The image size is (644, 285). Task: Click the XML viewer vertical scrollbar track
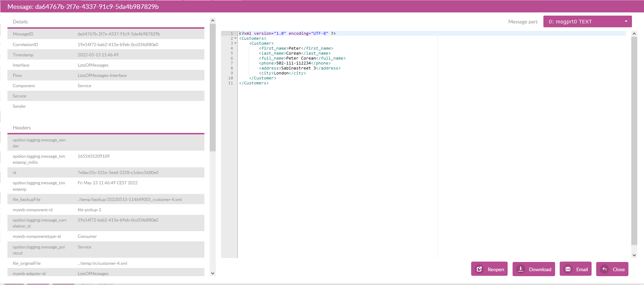[634, 142]
